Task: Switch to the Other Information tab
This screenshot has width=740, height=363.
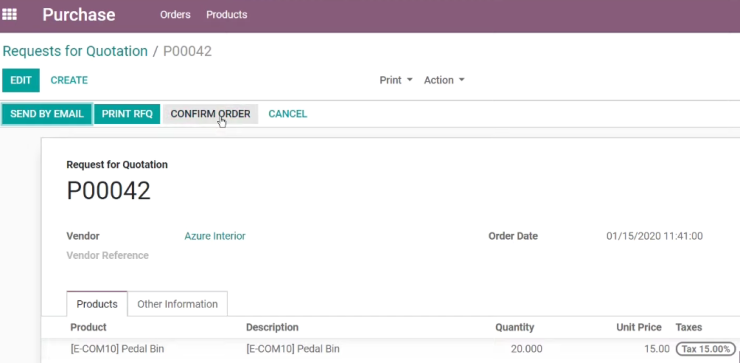Action: pos(177,304)
